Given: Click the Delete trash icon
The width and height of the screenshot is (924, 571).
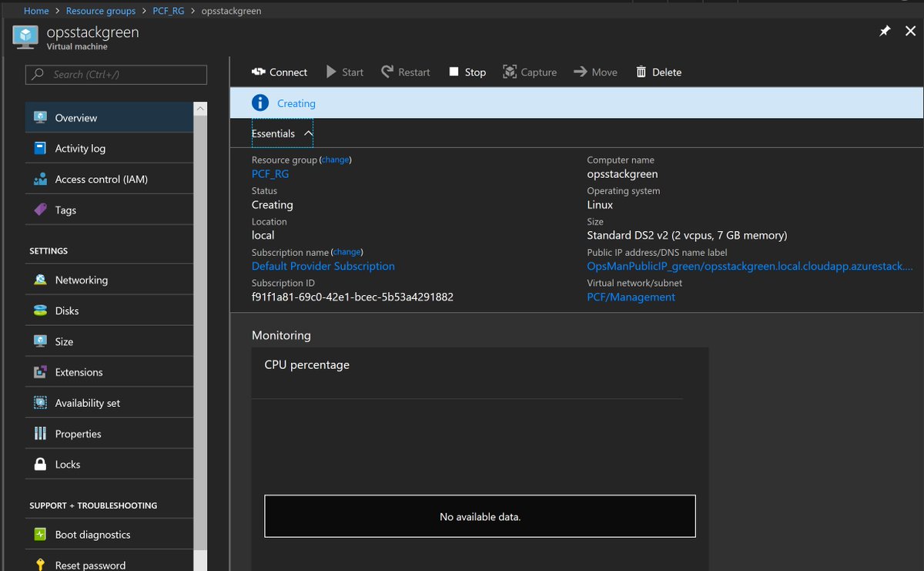Looking at the screenshot, I should pos(641,72).
